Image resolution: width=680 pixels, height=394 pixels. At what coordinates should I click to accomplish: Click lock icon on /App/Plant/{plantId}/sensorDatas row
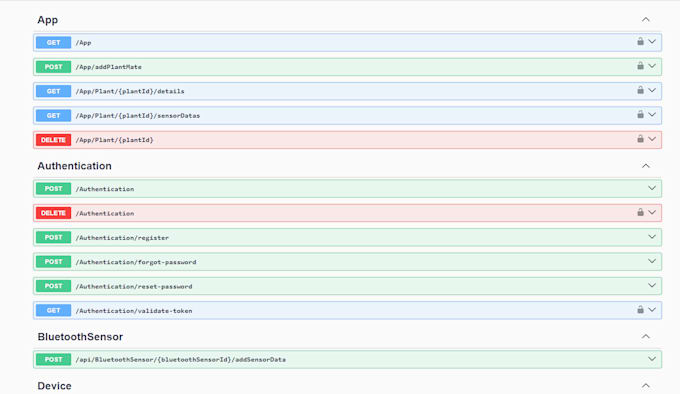(640, 114)
